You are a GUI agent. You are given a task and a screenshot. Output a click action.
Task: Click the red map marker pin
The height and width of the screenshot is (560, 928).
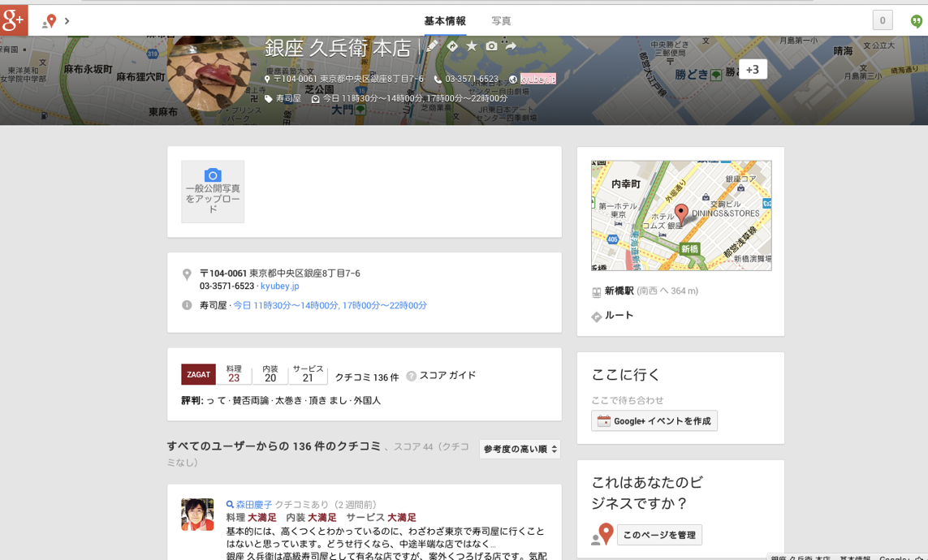coord(681,214)
